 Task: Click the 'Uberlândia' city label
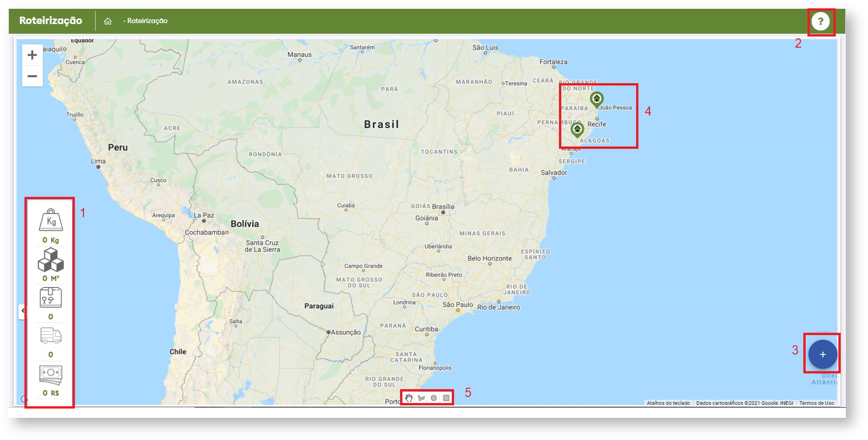(438, 246)
